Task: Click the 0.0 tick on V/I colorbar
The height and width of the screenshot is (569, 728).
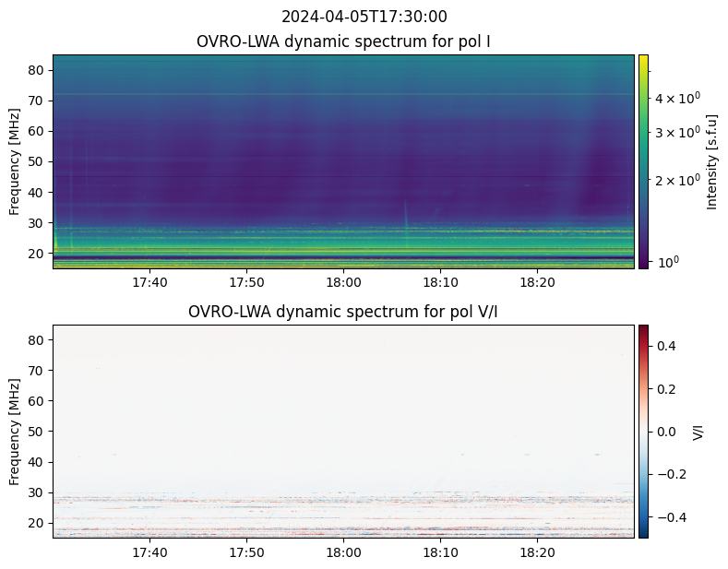Action: (666, 431)
